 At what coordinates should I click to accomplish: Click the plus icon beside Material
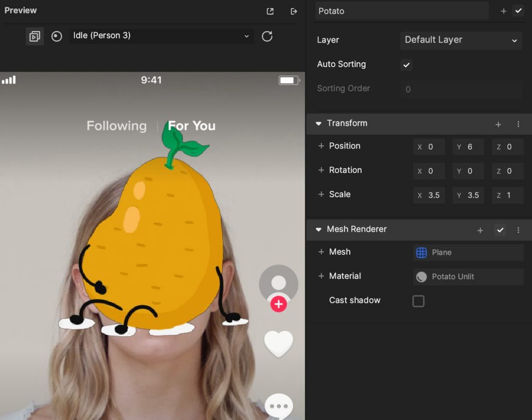click(321, 276)
